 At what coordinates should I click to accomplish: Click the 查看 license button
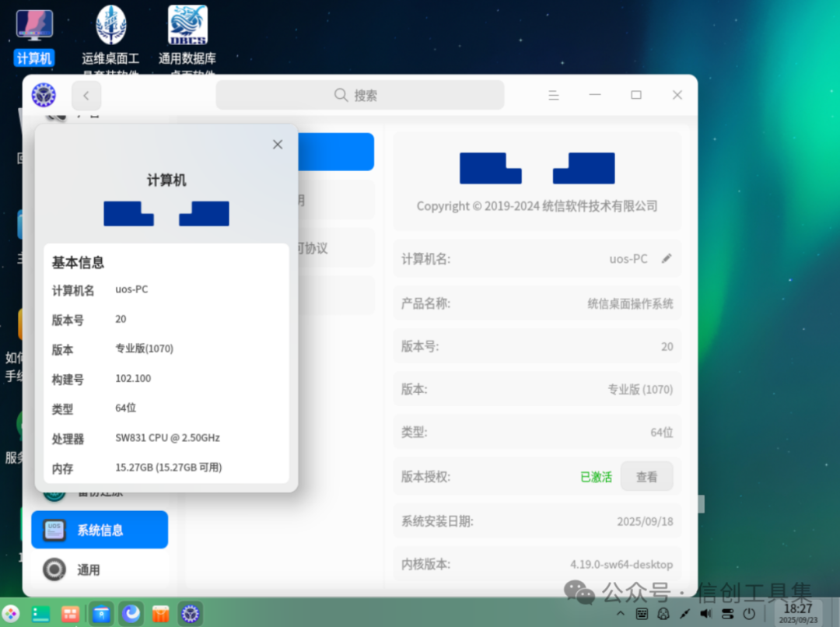point(646,476)
